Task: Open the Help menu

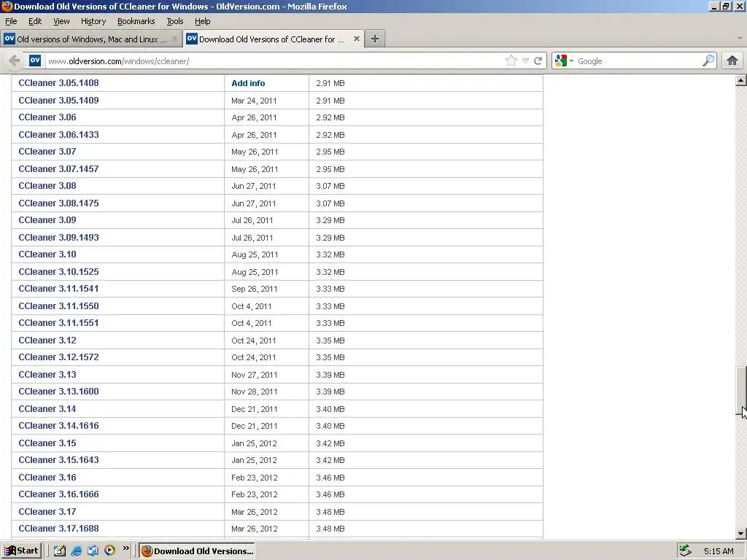Action: (203, 21)
